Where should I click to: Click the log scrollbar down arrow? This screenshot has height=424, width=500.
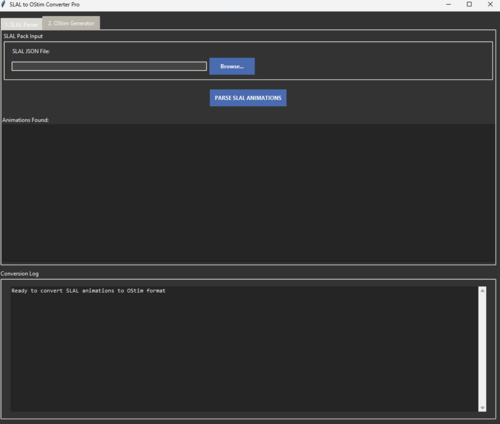[x=482, y=408]
